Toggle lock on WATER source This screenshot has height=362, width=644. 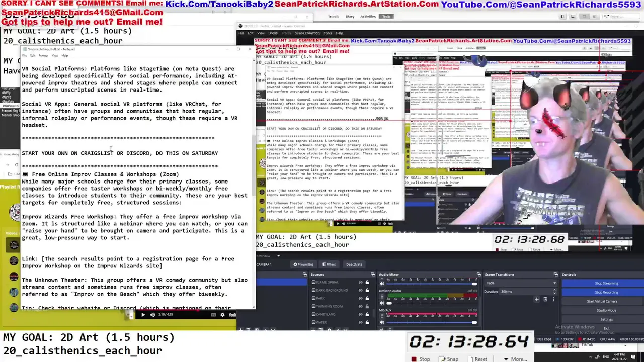click(x=367, y=322)
